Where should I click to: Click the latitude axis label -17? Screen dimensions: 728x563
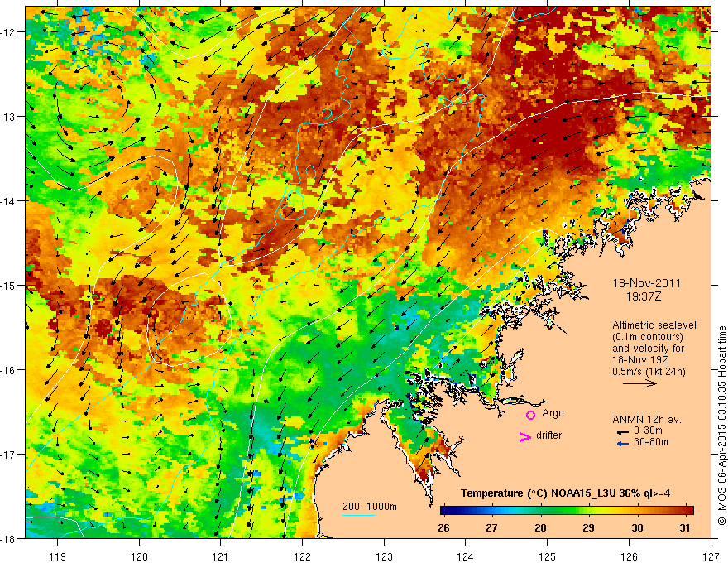[9, 455]
